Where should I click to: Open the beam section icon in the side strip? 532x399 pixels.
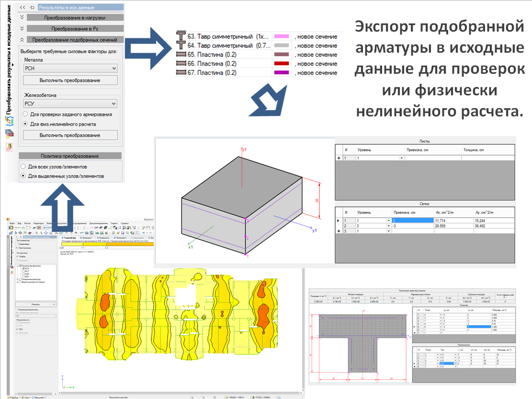(9, 134)
